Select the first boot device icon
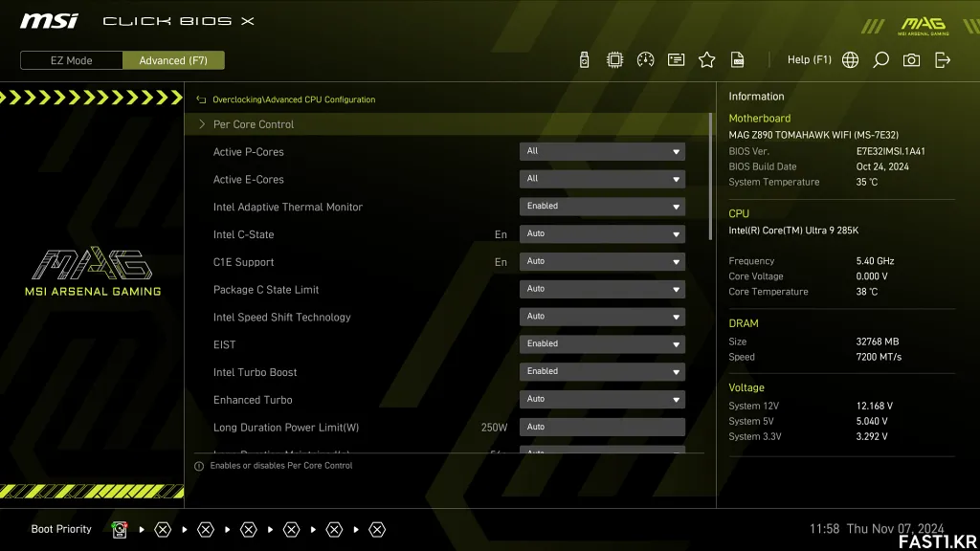980x551 pixels. click(x=120, y=530)
